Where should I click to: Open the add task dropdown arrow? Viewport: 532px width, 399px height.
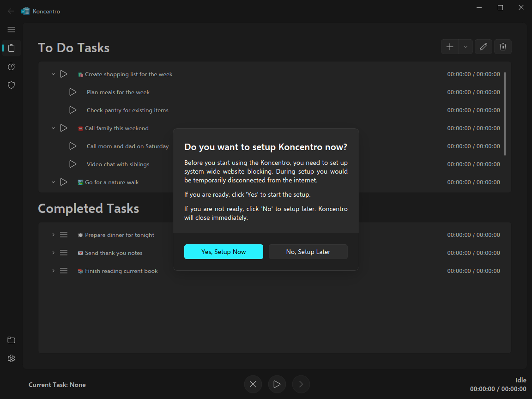click(465, 47)
